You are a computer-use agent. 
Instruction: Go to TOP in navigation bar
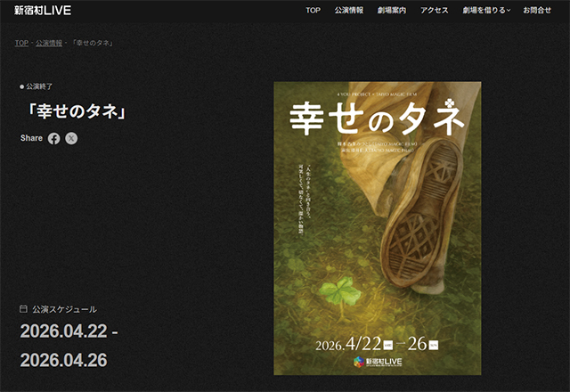tap(313, 10)
